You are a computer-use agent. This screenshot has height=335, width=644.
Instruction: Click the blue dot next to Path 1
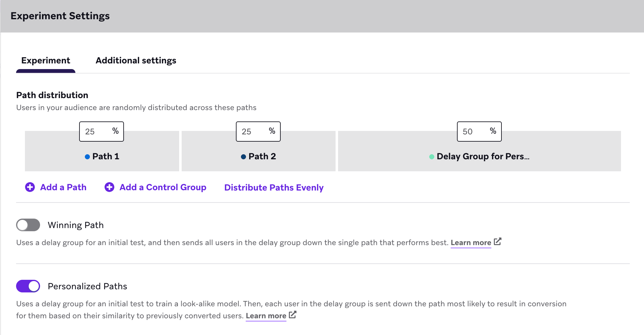tap(87, 157)
